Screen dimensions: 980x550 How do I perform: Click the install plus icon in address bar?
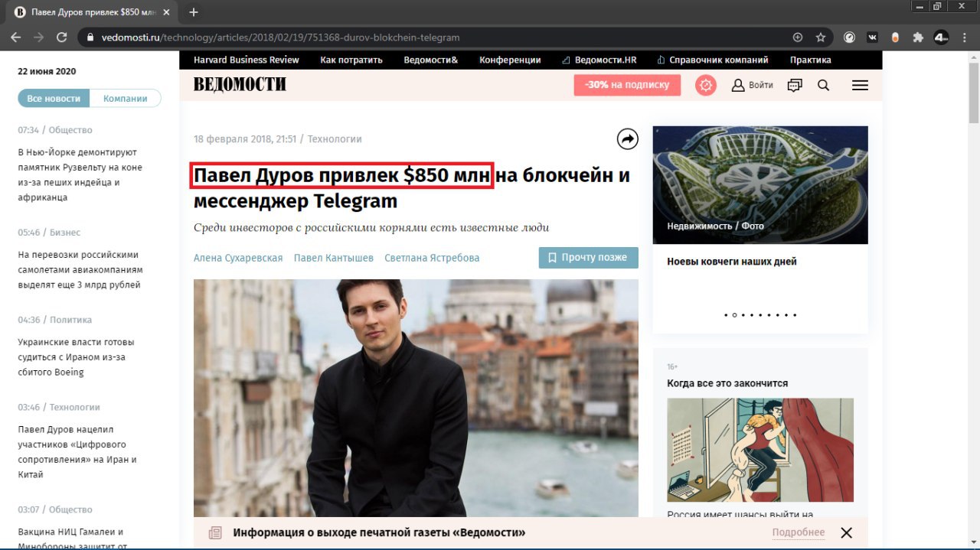point(798,37)
